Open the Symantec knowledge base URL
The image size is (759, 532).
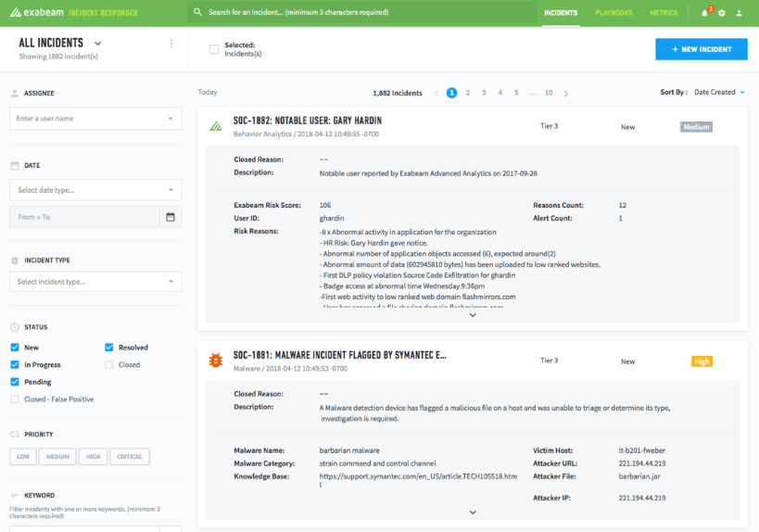click(418, 480)
